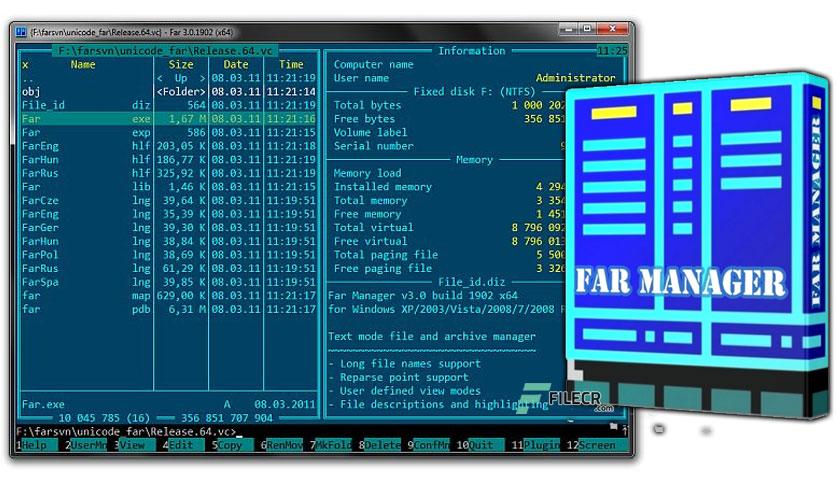
Task: Click the x sort marker beside Name
Action: pyautogui.click(x=25, y=65)
